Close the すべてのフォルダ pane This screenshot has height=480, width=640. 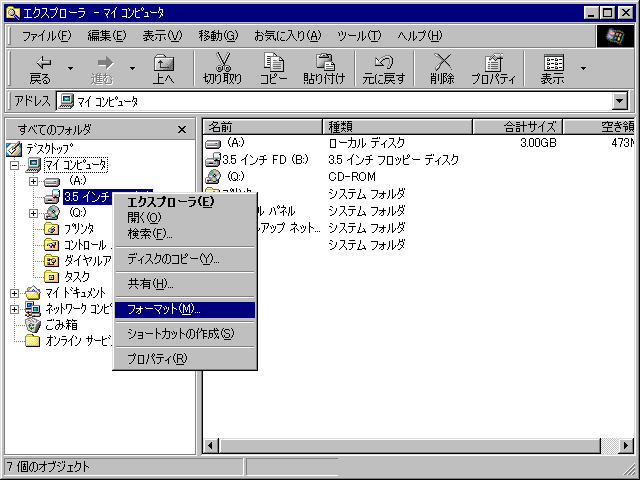(182, 130)
